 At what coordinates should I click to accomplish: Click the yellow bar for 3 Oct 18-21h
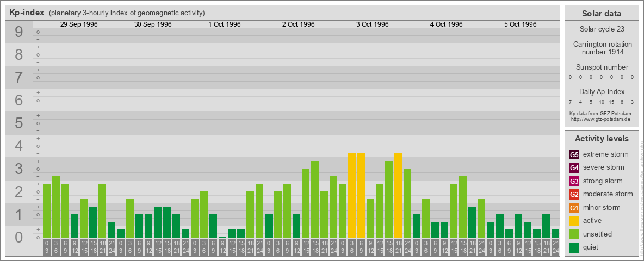click(x=398, y=195)
